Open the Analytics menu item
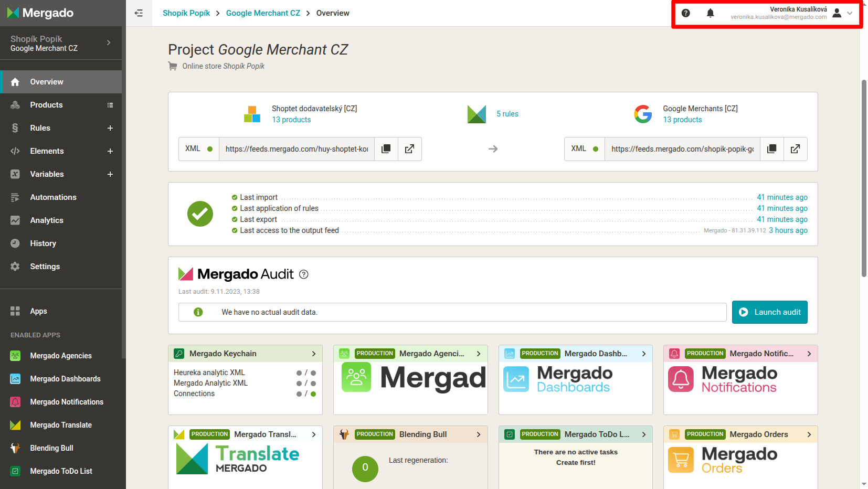Screen dimensions: 868x489 47,220
